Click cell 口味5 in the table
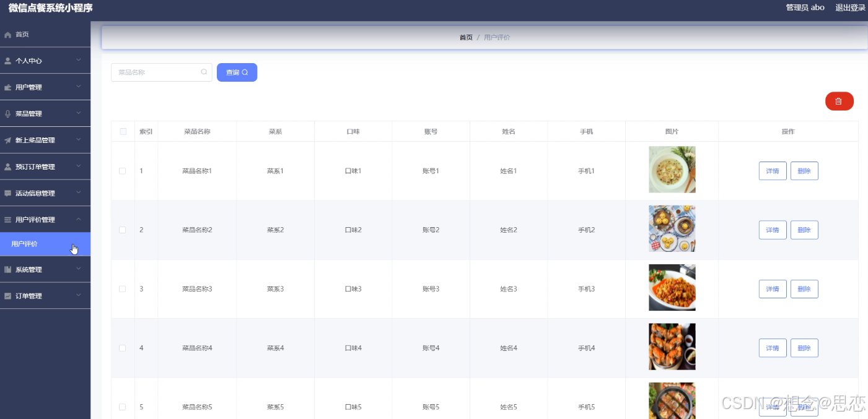This screenshot has height=419, width=868. (x=353, y=407)
